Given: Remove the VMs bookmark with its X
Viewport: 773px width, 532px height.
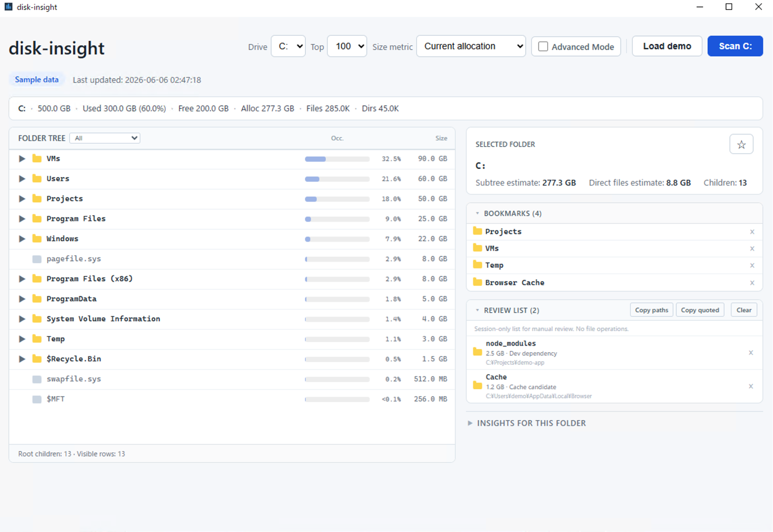Looking at the screenshot, I should pyautogui.click(x=752, y=248).
